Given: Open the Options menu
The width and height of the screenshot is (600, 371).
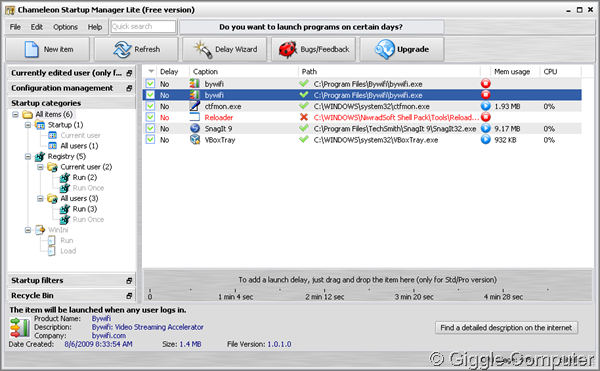Looking at the screenshot, I should 65,27.
